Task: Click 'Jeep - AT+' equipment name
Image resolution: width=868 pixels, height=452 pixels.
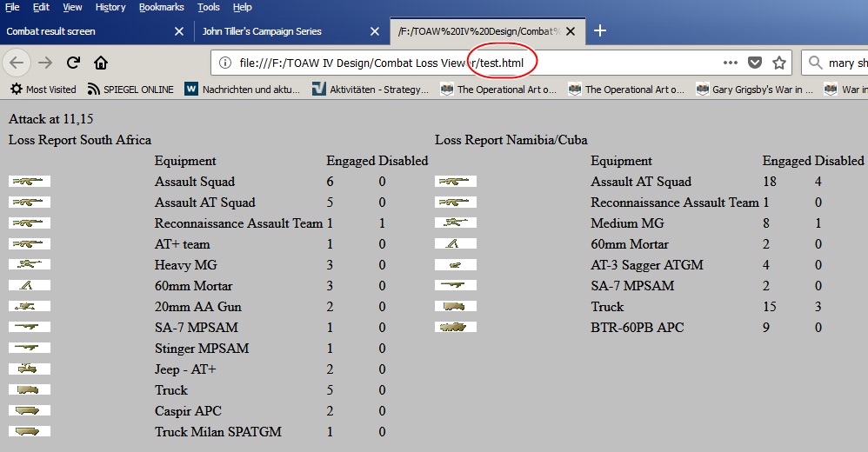Action: 185,369
